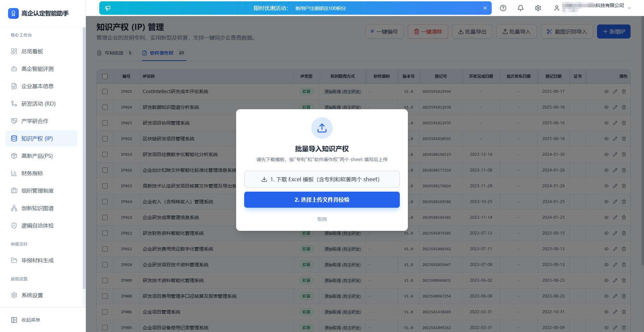644x332 pixels.
Task: Click registration number 2023SR1079305
Action: (436, 233)
